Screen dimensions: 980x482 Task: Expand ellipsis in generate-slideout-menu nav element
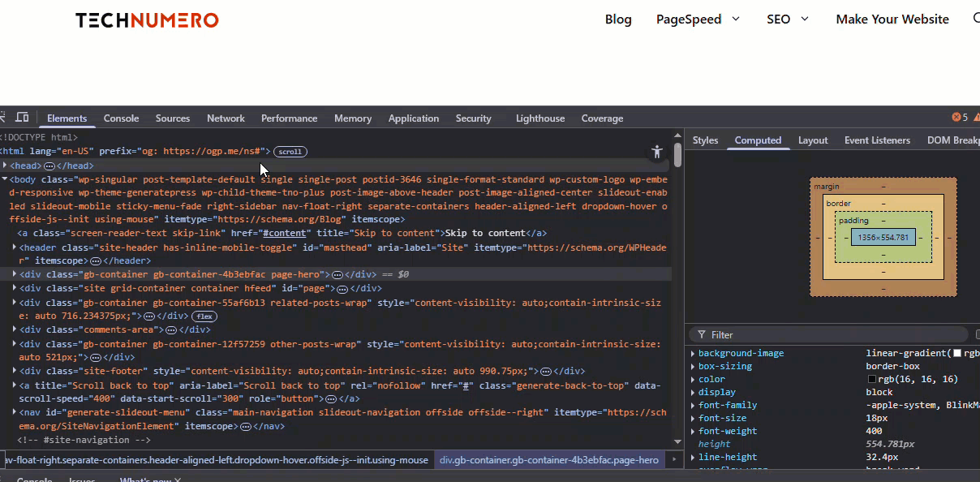click(246, 427)
